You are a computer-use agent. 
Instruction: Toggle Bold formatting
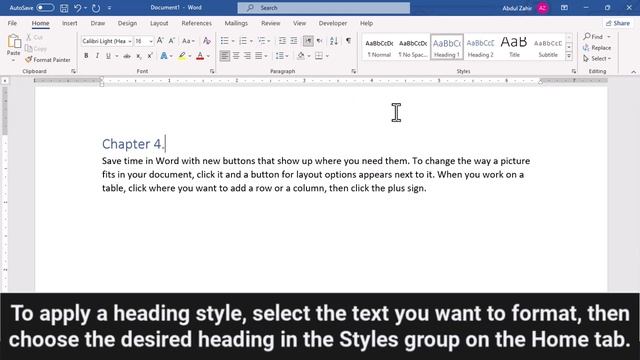(x=86, y=56)
